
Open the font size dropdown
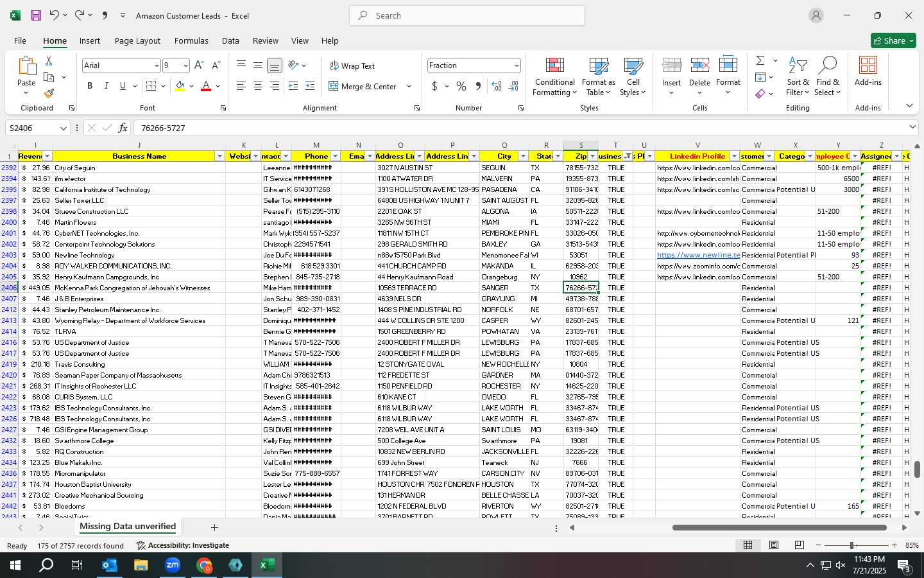[185, 66]
